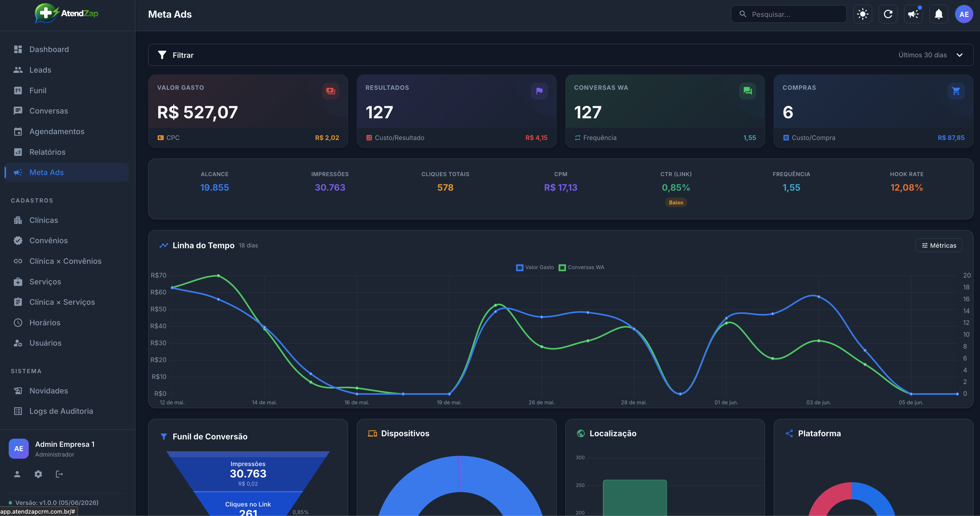
Task: Click the Funil de Conversão funnel icon
Action: click(x=164, y=437)
